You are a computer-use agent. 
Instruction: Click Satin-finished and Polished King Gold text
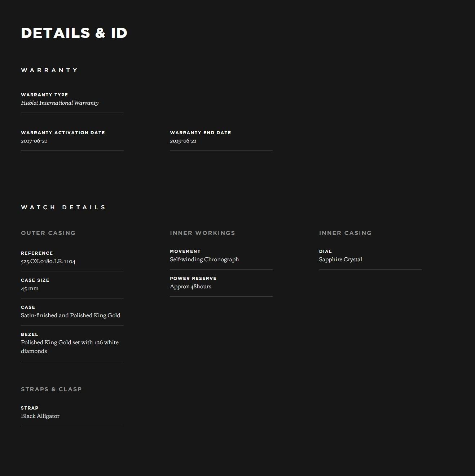[71, 315]
